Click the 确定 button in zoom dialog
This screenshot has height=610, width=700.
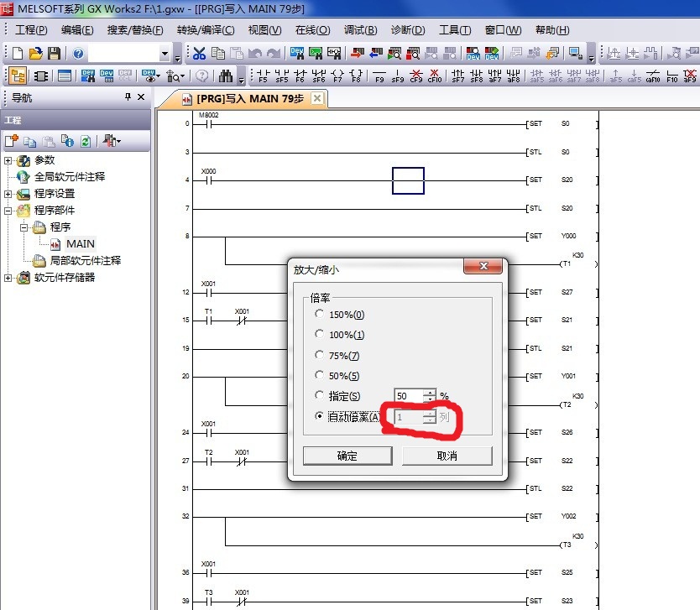click(347, 456)
